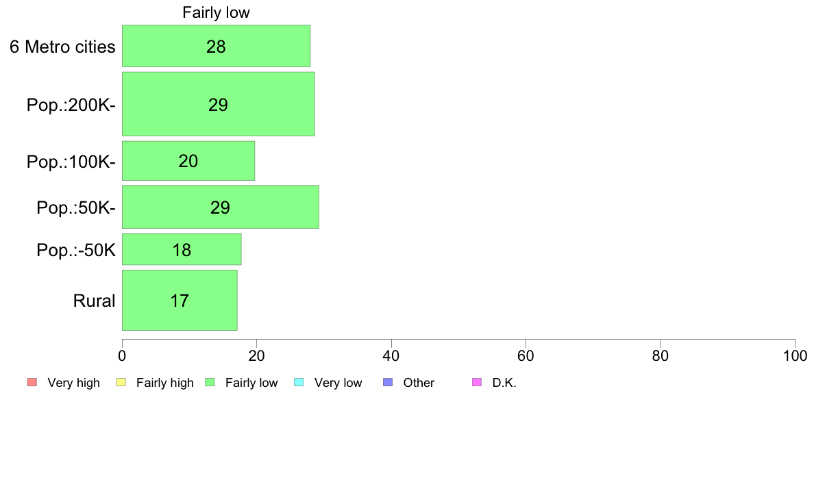Click the D.K. legend label text

point(504,383)
